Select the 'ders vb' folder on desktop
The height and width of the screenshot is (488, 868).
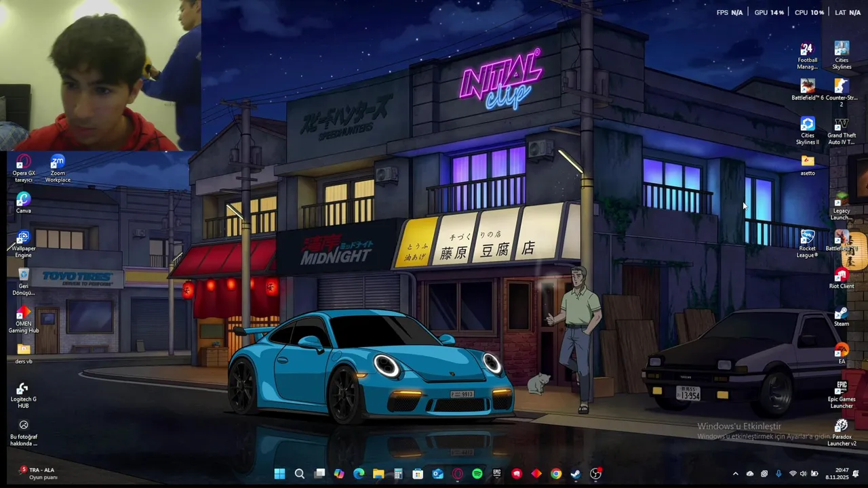[24, 354]
